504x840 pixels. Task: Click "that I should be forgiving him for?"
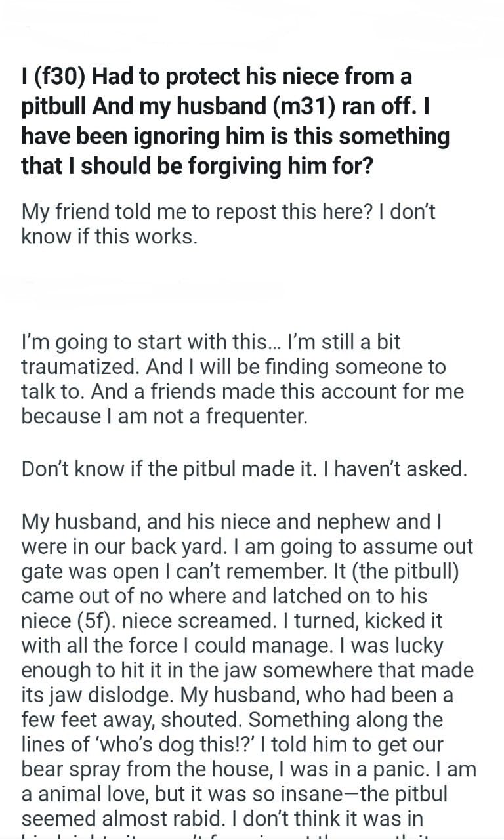tap(197, 165)
